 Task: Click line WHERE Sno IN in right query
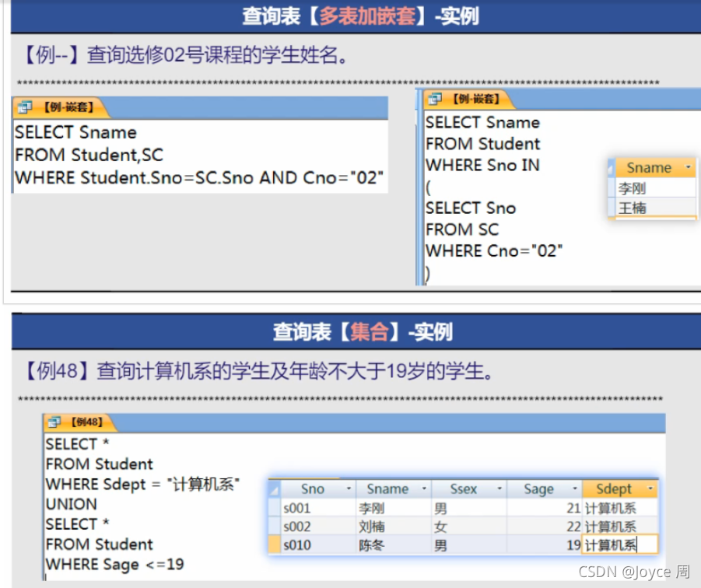click(x=482, y=165)
